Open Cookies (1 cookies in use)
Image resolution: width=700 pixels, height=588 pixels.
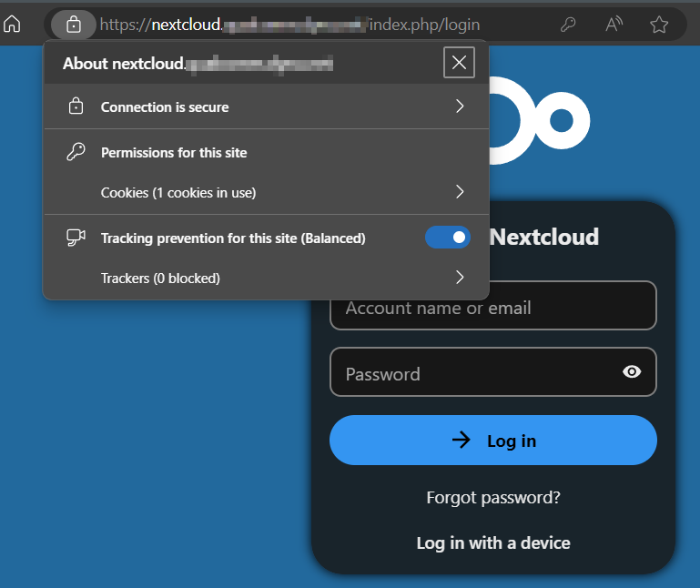[267, 192]
